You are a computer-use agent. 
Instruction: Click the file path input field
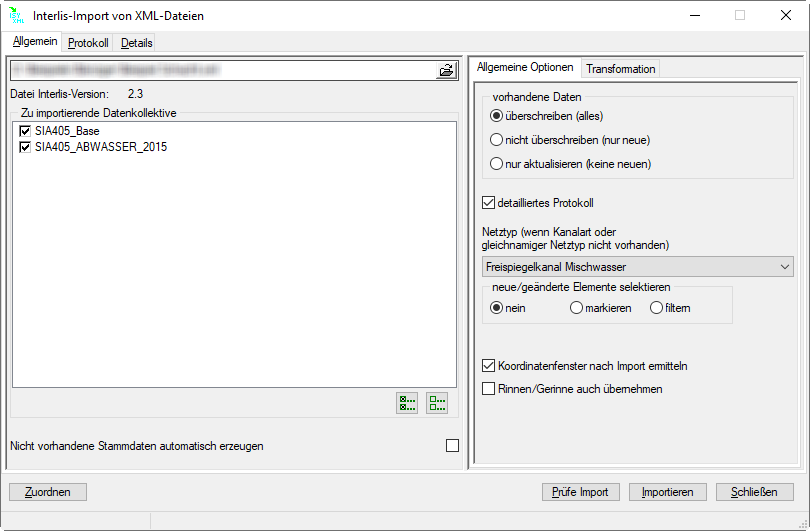point(222,70)
